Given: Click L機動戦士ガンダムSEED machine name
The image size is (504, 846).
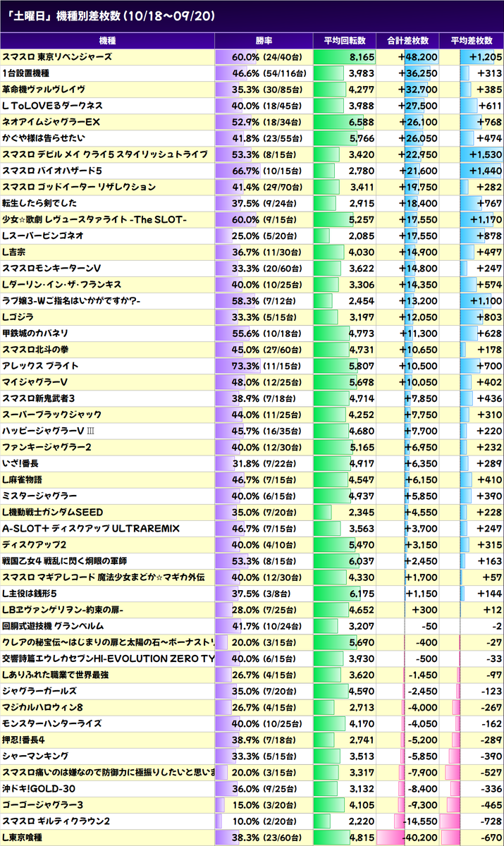Looking at the screenshot, I should pyautogui.click(x=54, y=512).
